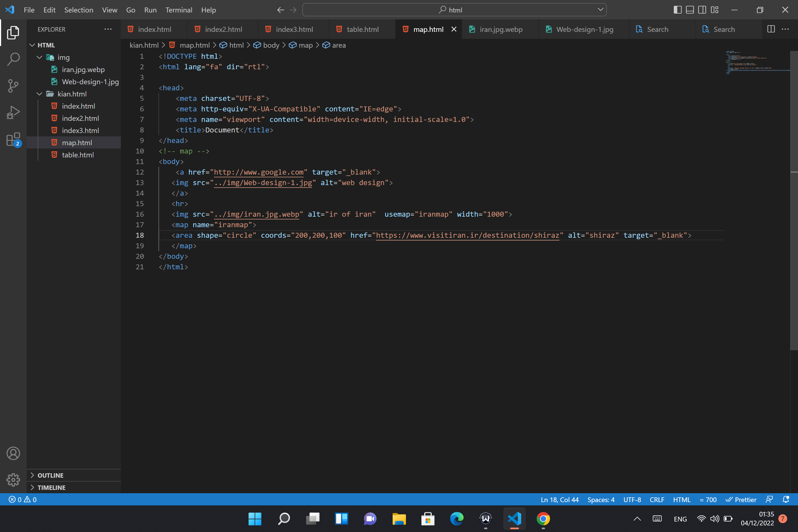Open the Customize Layout icon
798x532 pixels.
[x=715, y=10]
